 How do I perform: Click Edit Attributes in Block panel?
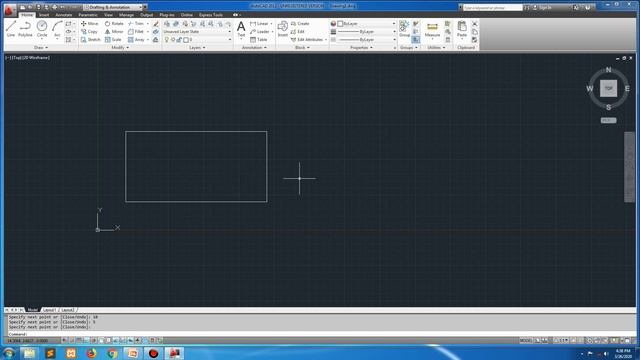pos(308,40)
